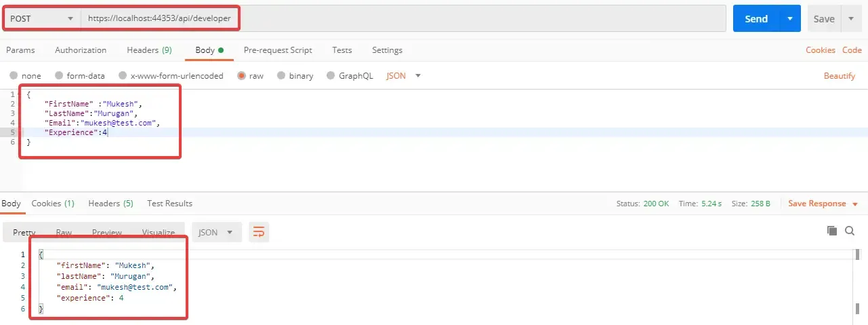This screenshot has width=868, height=325.
Task: Collapse the request JSON at line 1
Action: pos(18,94)
